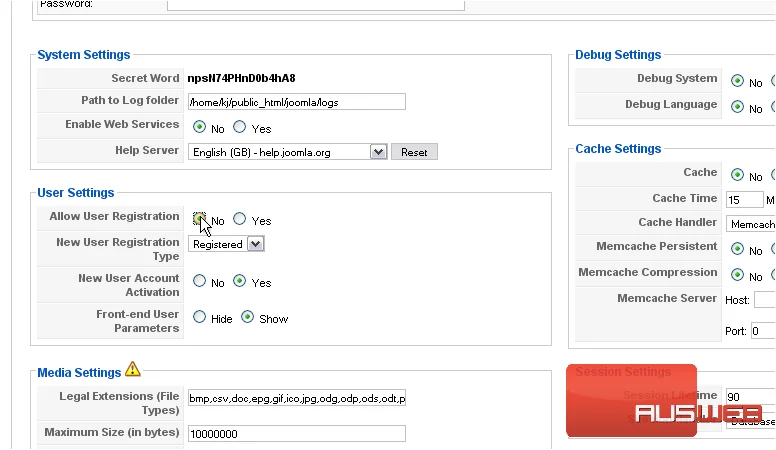Image resolution: width=776 pixels, height=450 pixels.
Task: Set Memcache Compression to No
Action: 737,274
